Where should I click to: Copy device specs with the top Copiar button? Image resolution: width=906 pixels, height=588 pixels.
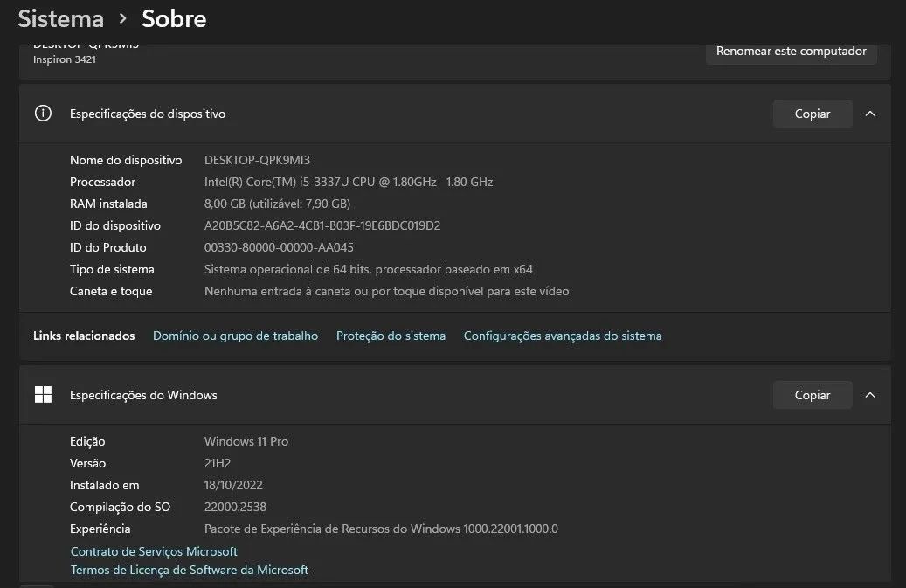pyautogui.click(x=812, y=114)
